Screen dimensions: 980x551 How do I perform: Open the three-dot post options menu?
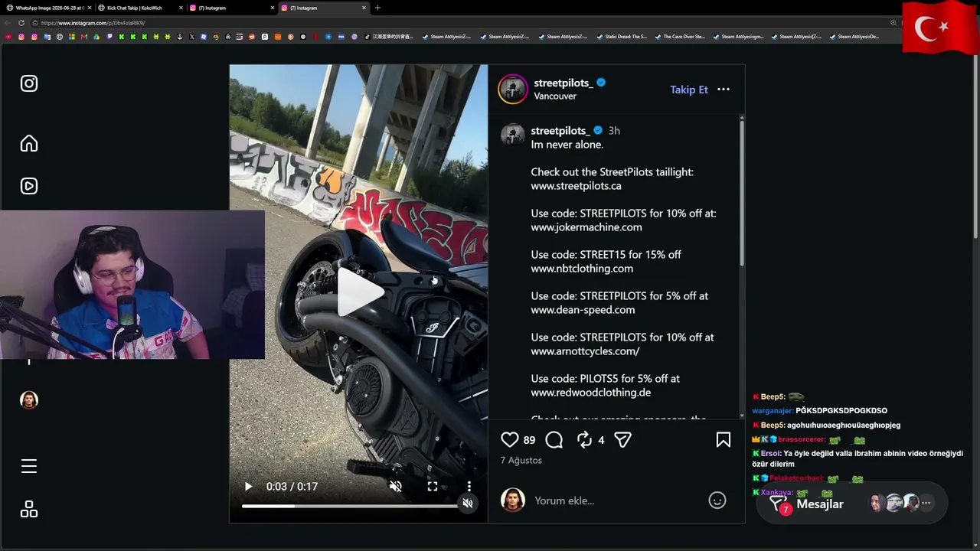coord(724,90)
